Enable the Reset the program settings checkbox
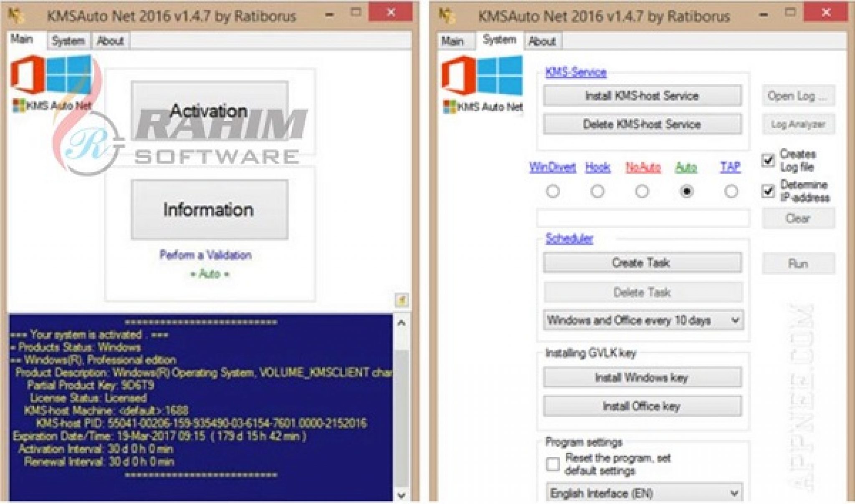The width and height of the screenshot is (855, 504). tap(553, 464)
